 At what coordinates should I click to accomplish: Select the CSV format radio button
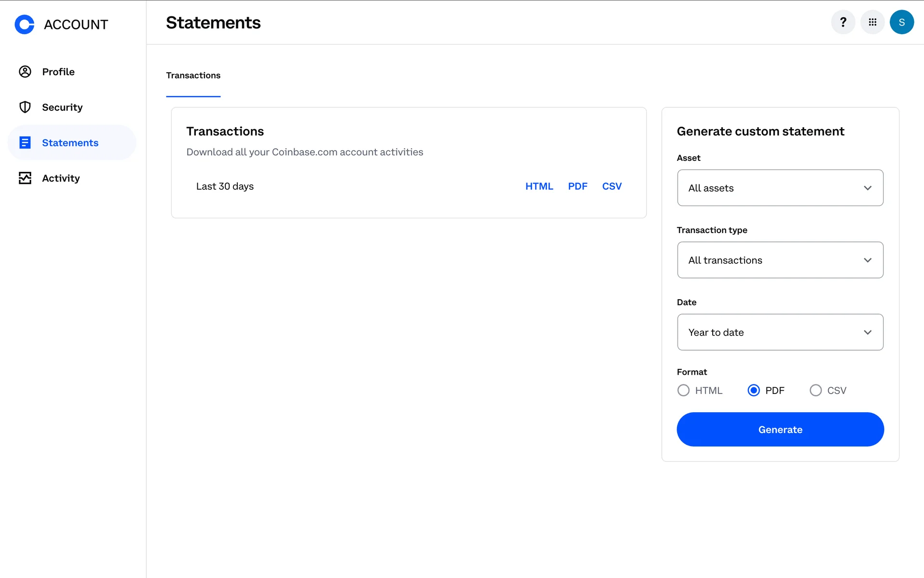816,390
